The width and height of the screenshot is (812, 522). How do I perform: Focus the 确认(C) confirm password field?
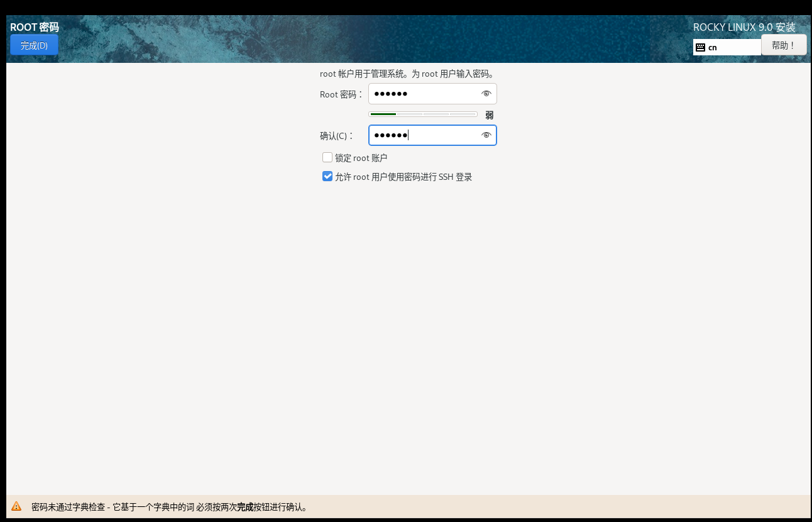click(x=432, y=135)
